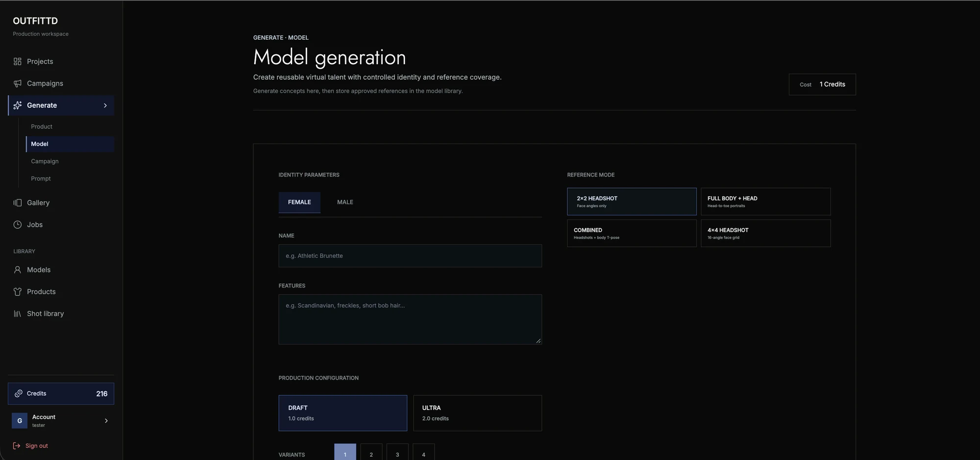Screen dimensions: 980x460
Task: Click the Jobs clock icon
Action: coord(18,225)
